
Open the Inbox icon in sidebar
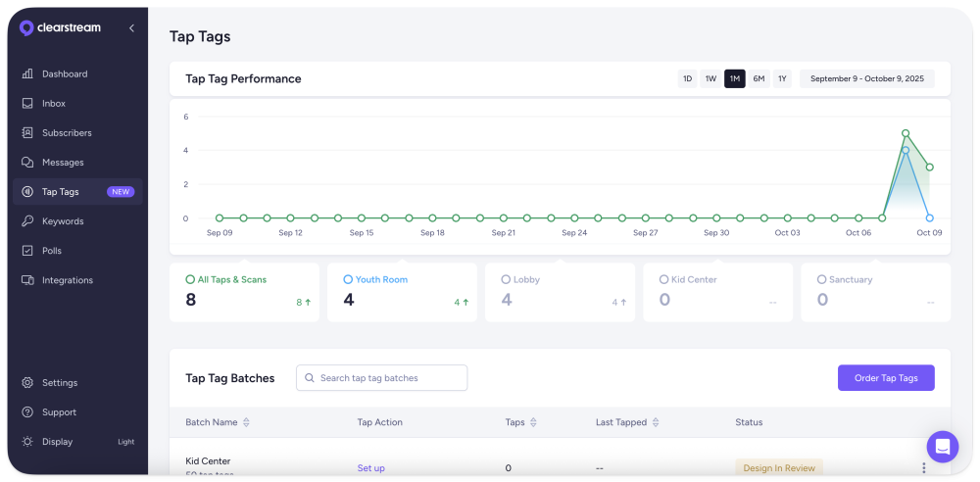click(27, 104)
